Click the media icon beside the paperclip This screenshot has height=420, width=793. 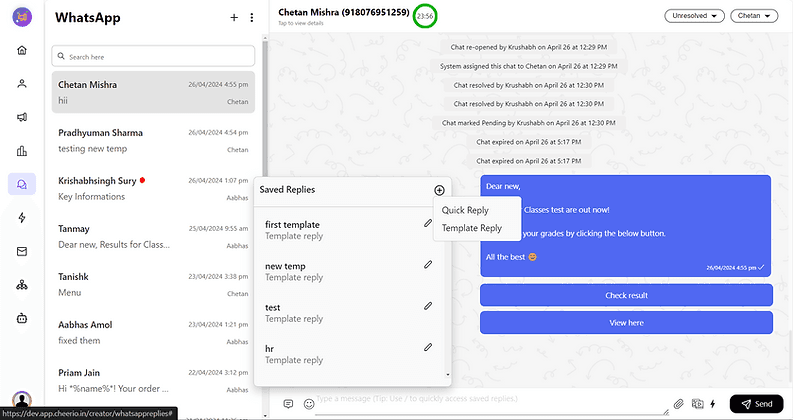pyautogui.click(x=697, y=403)
